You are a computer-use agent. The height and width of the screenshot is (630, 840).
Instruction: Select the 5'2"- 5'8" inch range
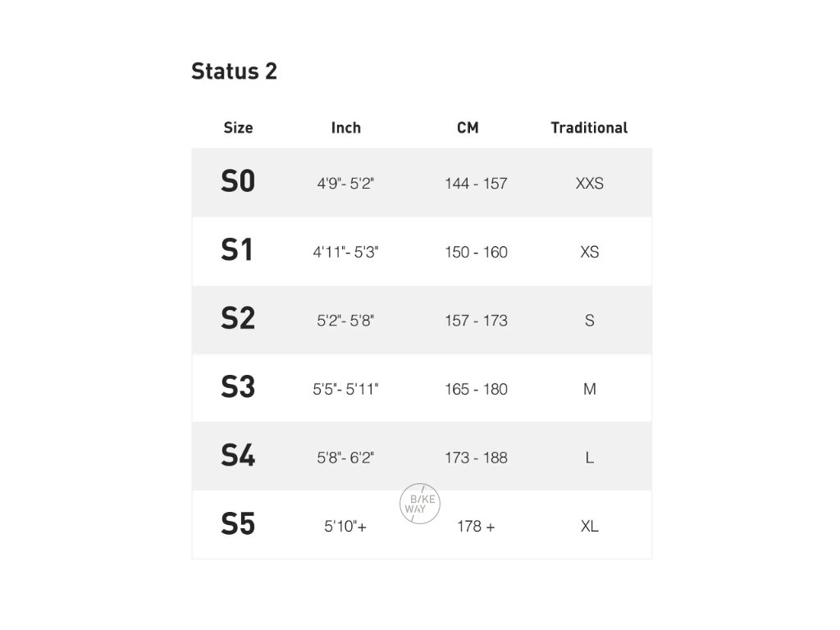pos(345,321)
